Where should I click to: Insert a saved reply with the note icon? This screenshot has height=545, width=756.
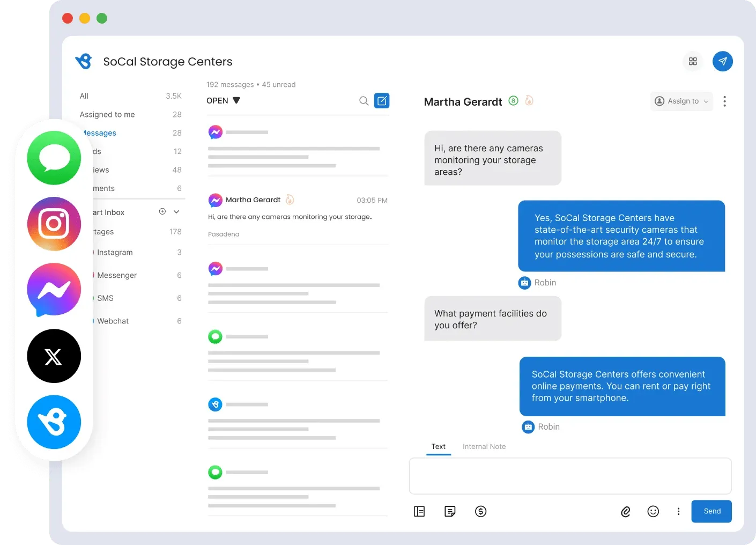[450, 511]
